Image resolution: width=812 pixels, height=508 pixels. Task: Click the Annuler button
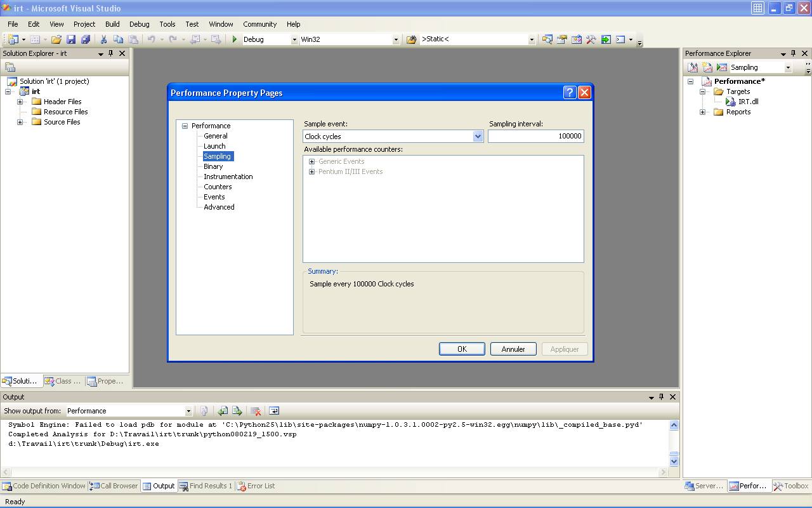[513, 349]
